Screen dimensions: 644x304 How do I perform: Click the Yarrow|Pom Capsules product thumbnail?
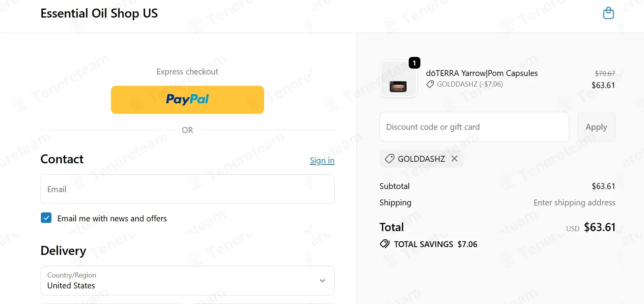pyautogui.click(x=398, y=79)
